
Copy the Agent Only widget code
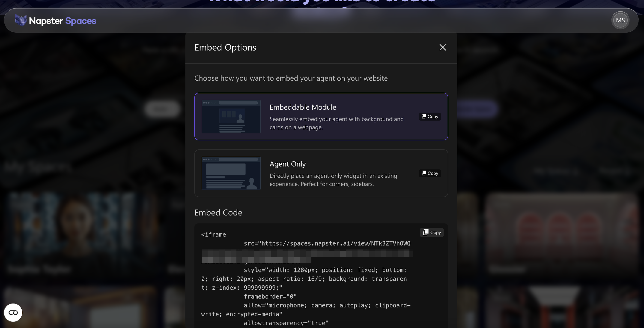click(x=429, y=173)
